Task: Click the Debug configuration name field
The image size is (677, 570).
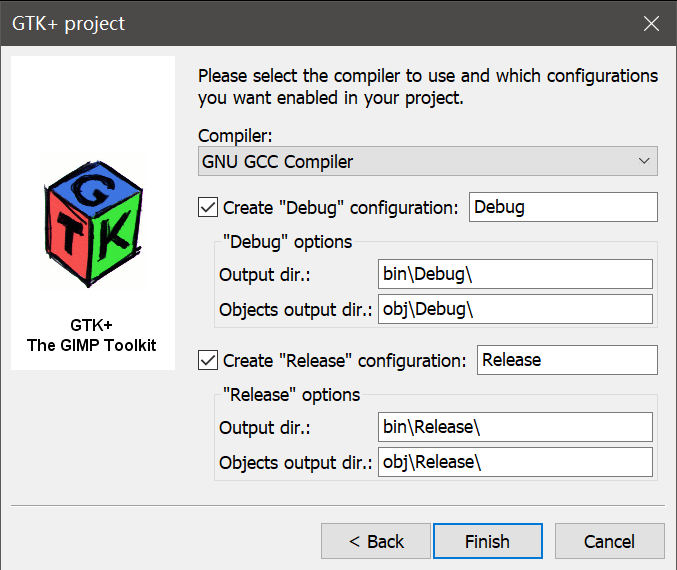Action: tap(562, 208)
